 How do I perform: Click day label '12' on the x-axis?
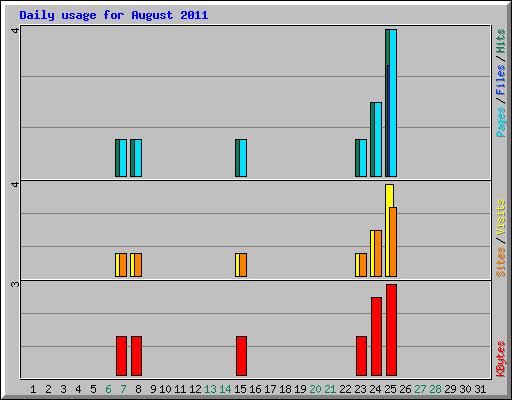click(x=195, y=389)
